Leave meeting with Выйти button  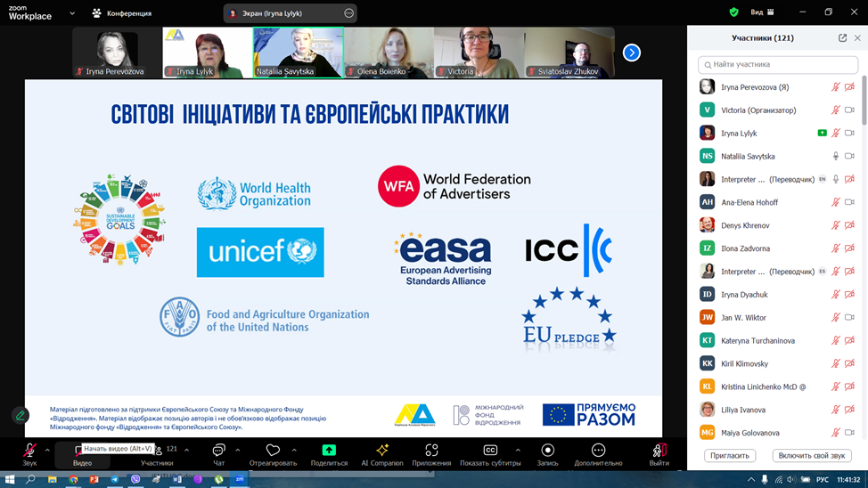tap(659, 455)
